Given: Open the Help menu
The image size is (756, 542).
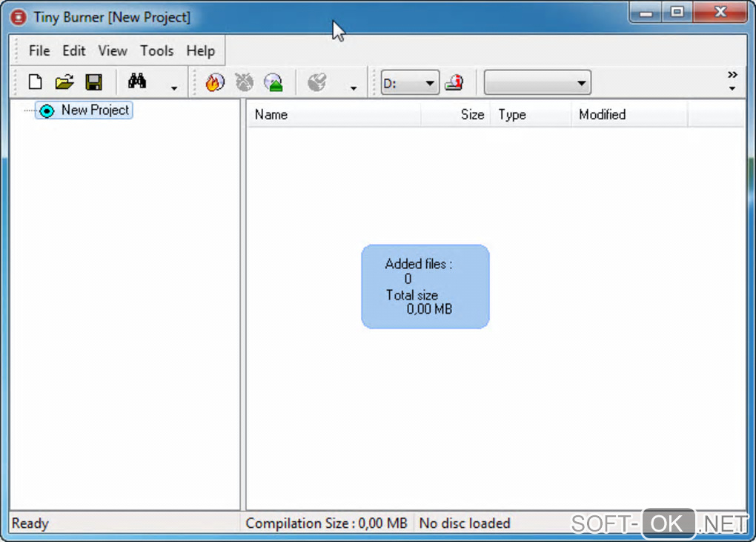Looking at the screenshot, I should click(x=201, y=50).
